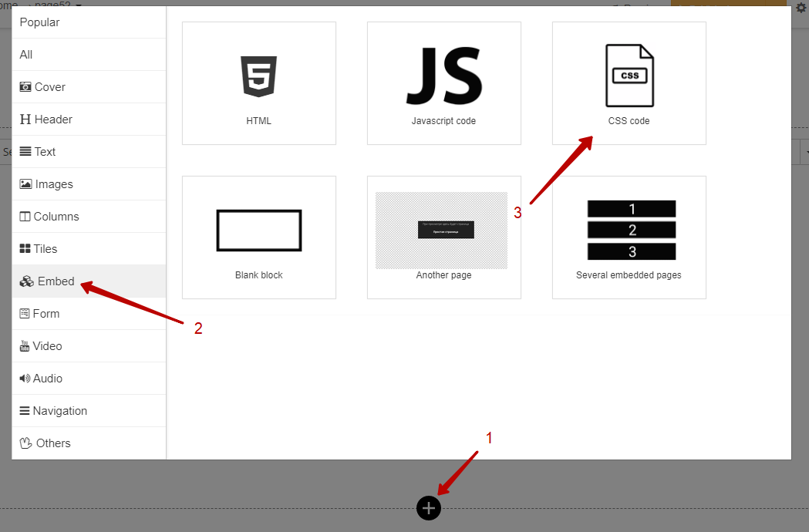The height and width of the screenshot is (532, 809).
Task: Click the grid icon beside Tiles
Action: [25, 249]
